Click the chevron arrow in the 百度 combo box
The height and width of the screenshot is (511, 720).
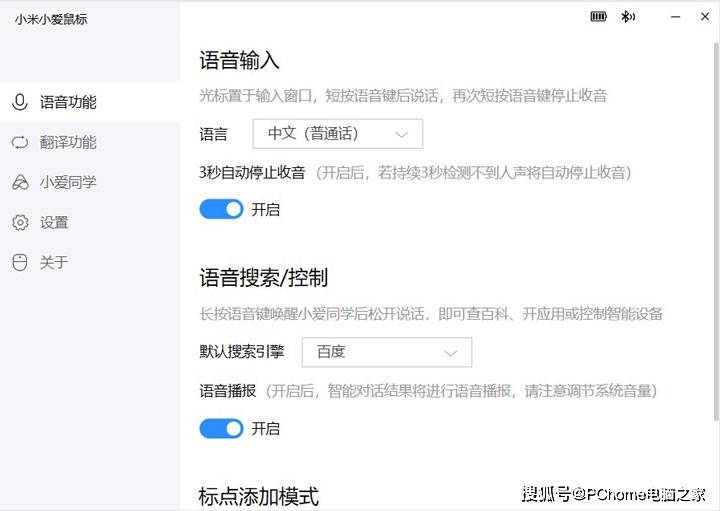tap(451, 352)
